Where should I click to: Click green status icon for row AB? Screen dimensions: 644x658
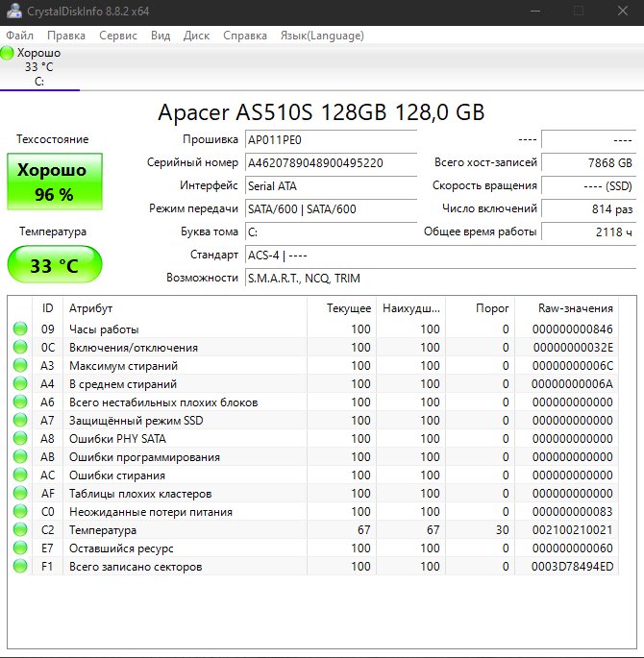[x=20, y=456]
